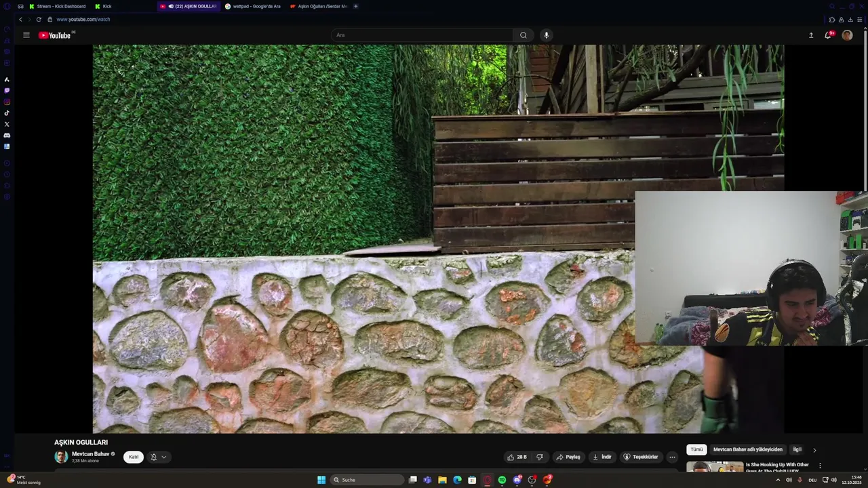
Task: Click the İndir download button
Action: point(602,457)
